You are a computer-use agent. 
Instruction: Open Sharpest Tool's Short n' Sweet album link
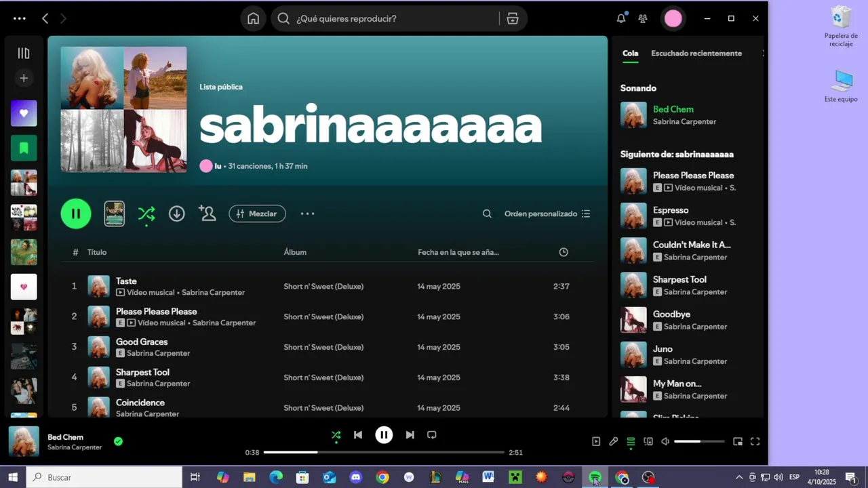click(x=323, y=378)
